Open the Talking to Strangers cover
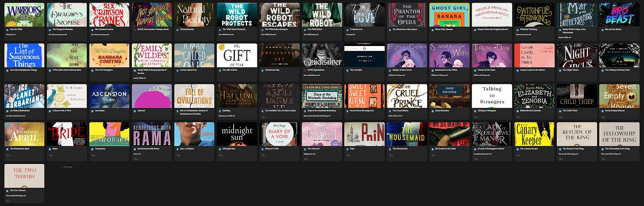 (x=492, y=96)
